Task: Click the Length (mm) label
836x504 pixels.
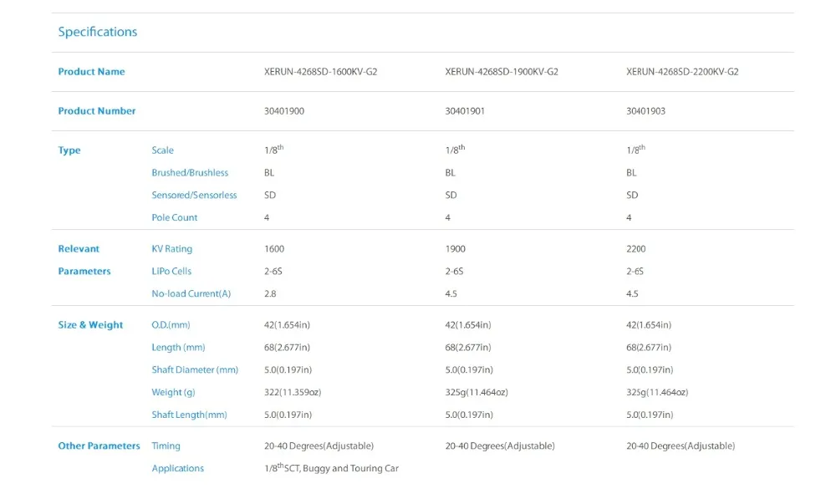Action: tap(178, 348)
